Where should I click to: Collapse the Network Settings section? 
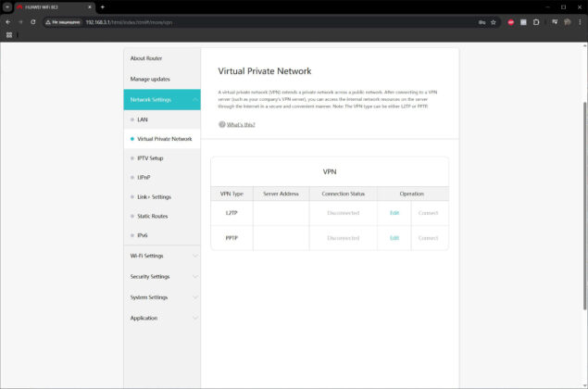point(162,99)
